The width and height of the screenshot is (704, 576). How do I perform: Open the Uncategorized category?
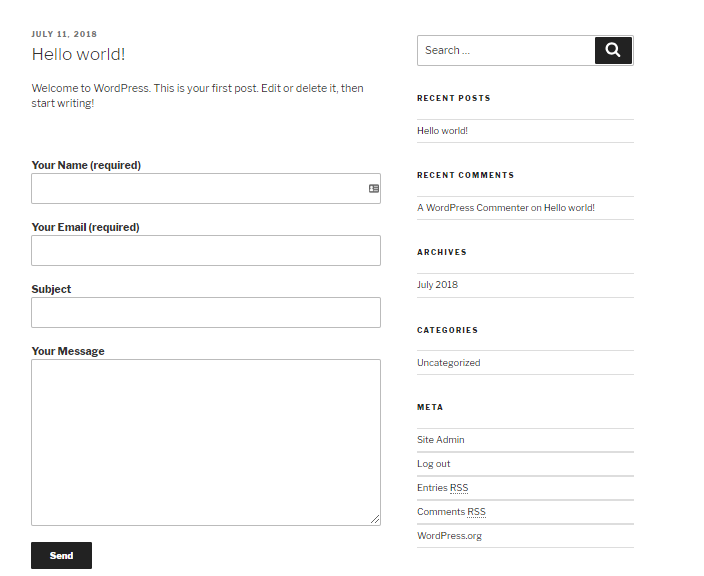(x=449, y=363)
